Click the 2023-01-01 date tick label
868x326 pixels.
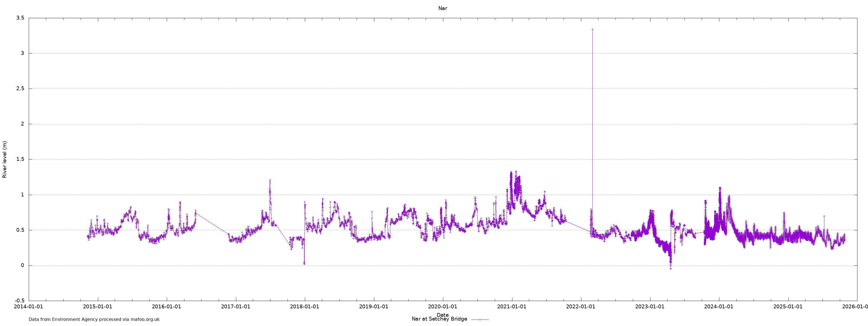coord(650,307)
